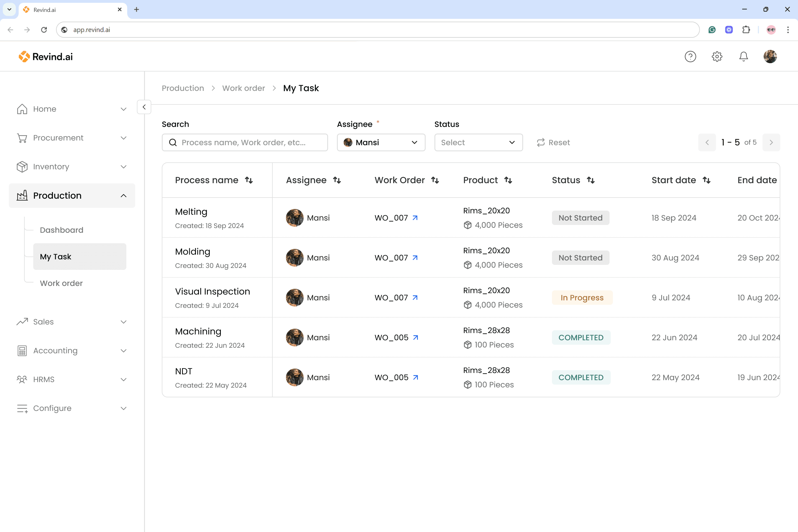Click the Reset filters icon

coord(541,142)
